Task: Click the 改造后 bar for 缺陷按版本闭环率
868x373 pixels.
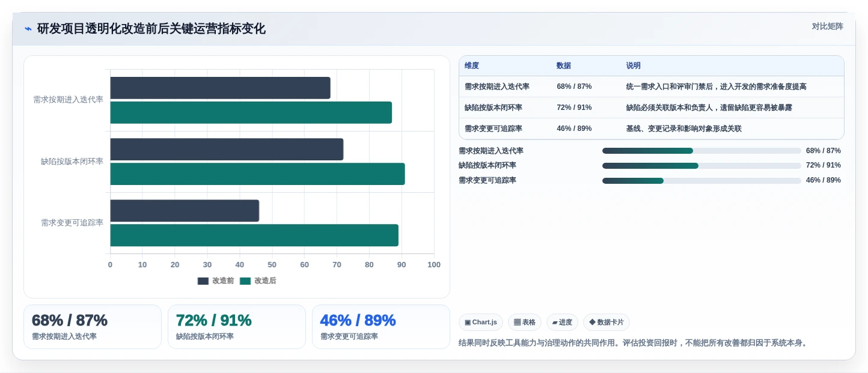Action: coord(257,174)
